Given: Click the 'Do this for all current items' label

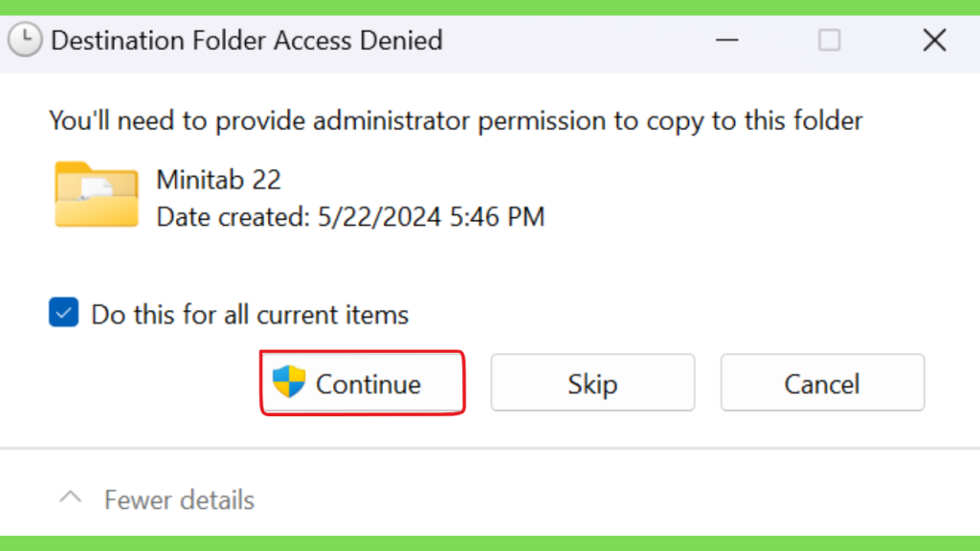Looking at the screenshot, I should 250,314.
